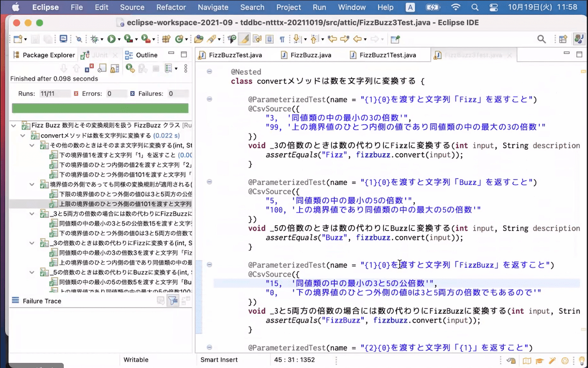
Task: Open the Navigate menu
Action: pyautogui.click(x=213, y=7)
